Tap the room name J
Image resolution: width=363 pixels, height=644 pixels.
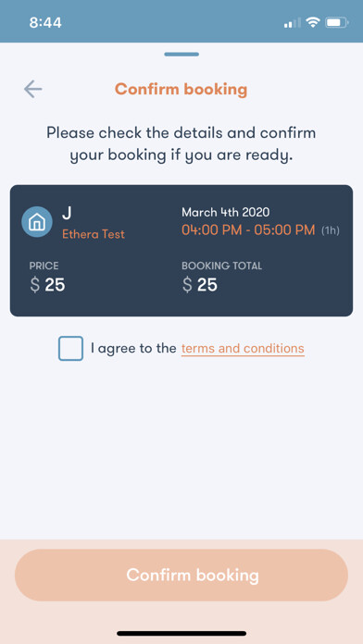67,213
